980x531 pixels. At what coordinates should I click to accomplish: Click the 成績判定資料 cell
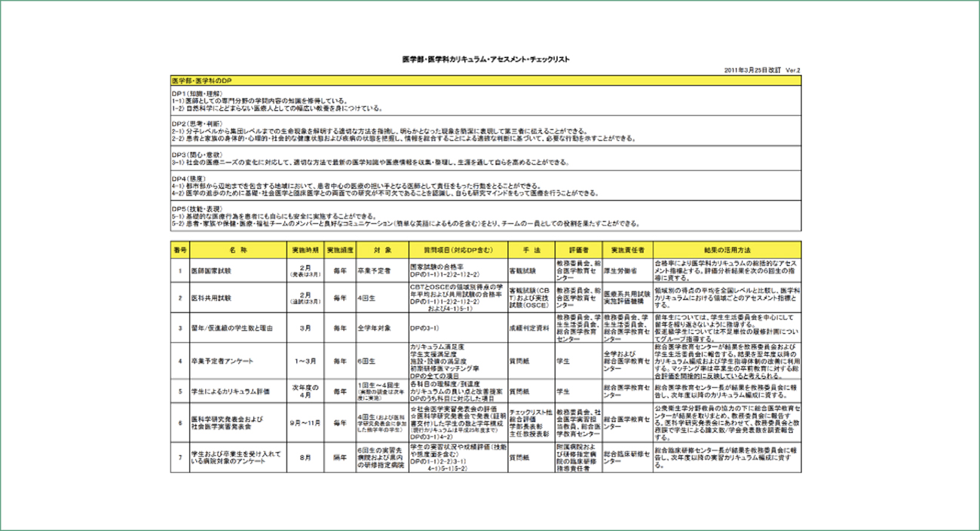(x=531, y=328)
